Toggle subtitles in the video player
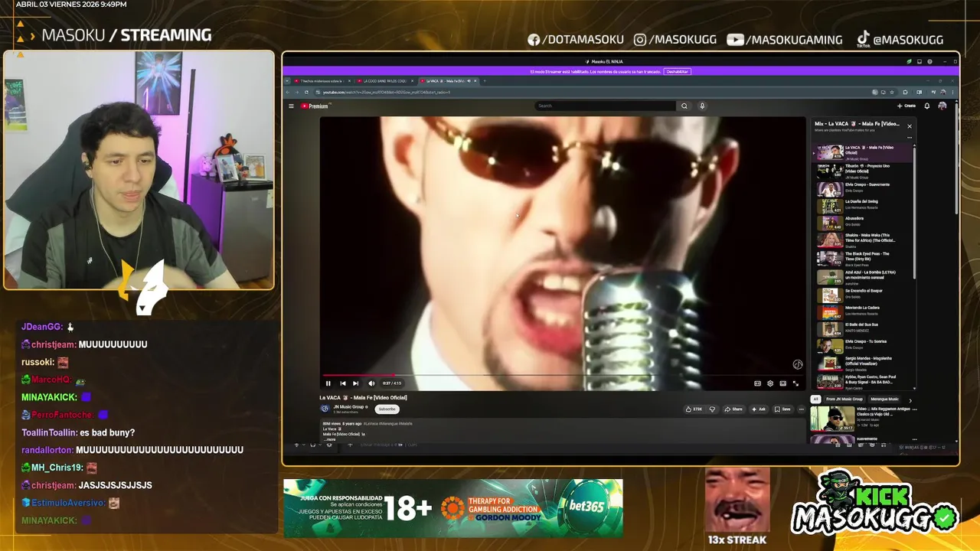Viewport: 980px width, 551px height. pyautogui.click(x=757, y=383)
